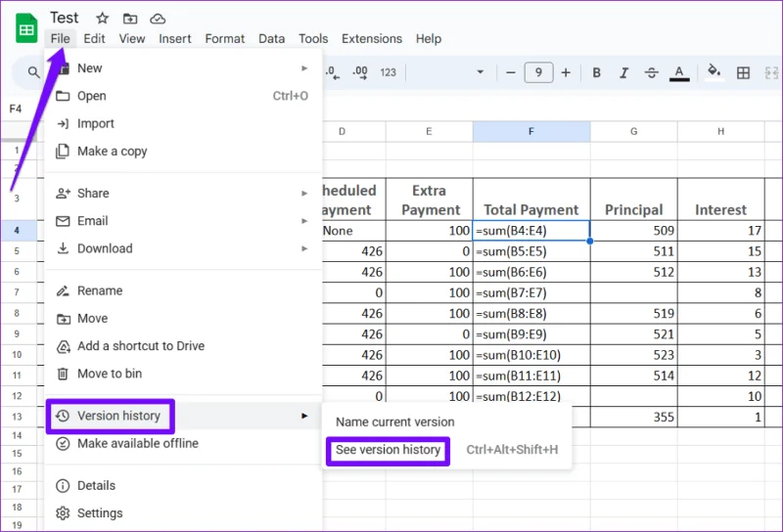
Task: Increase font size with plus button
Action: (x=566, y=73)
